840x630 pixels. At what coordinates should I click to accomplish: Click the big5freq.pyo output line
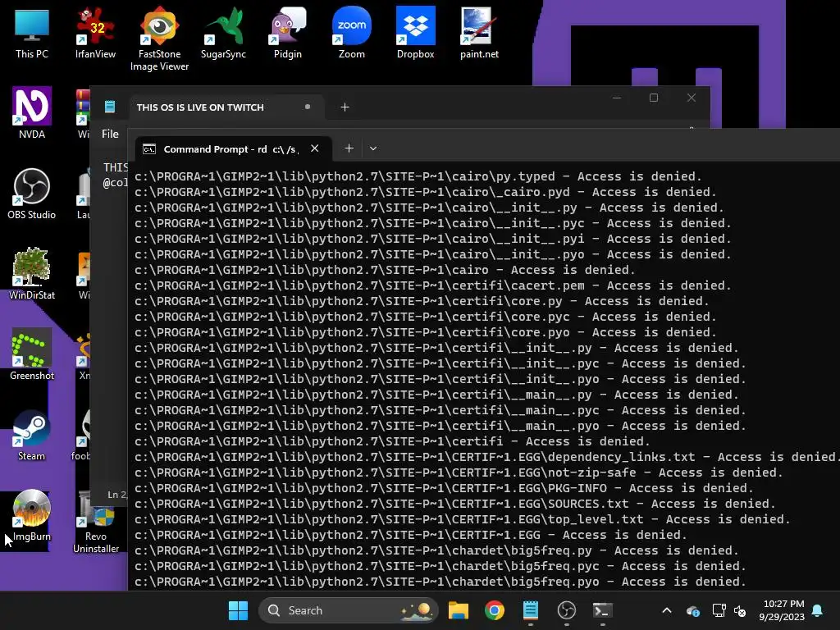pos(440,582)
